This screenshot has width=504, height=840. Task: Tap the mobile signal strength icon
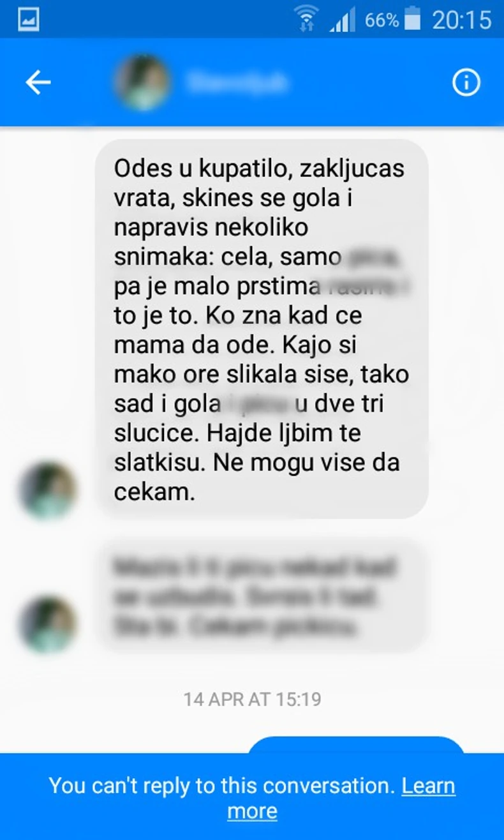click(x=343, y=20)
